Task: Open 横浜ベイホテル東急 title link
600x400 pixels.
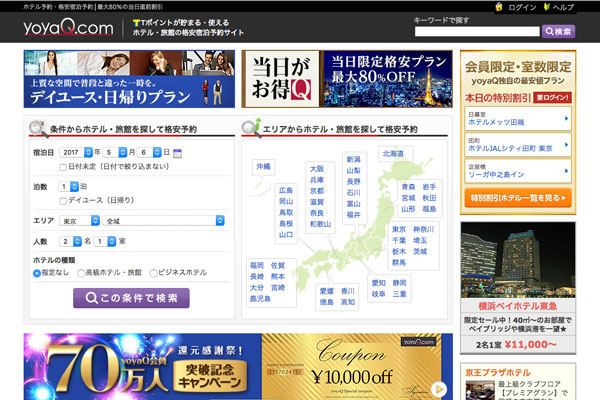Action: pos(518,306)
